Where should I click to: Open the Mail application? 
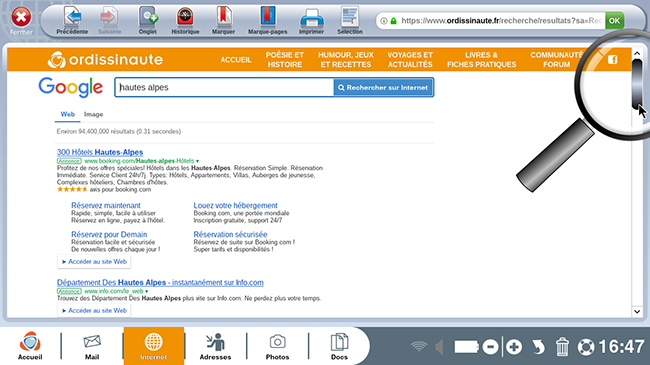point(92,346)
